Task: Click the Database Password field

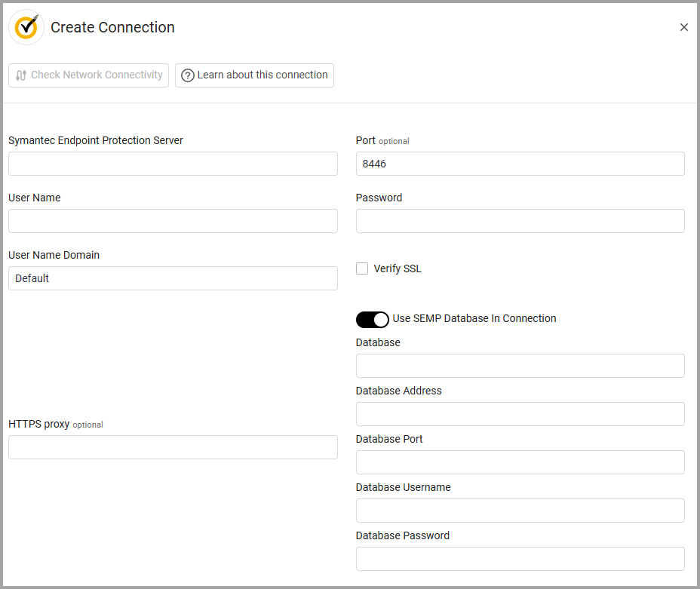Action: 520,559
